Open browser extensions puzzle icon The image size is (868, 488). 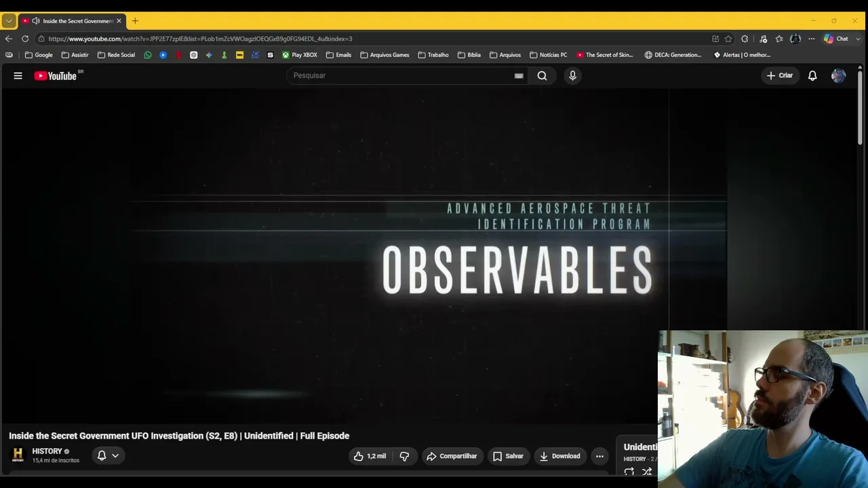click(x=745, y=39)
